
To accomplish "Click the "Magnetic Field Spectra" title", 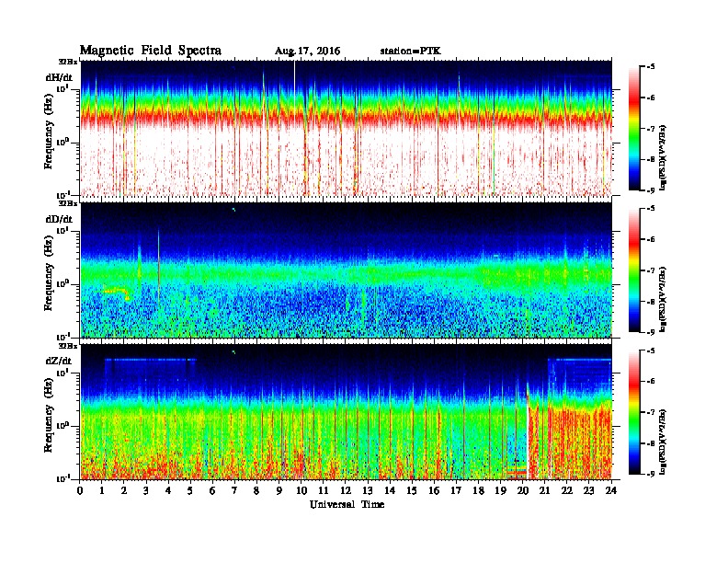I will pos(151,51).
